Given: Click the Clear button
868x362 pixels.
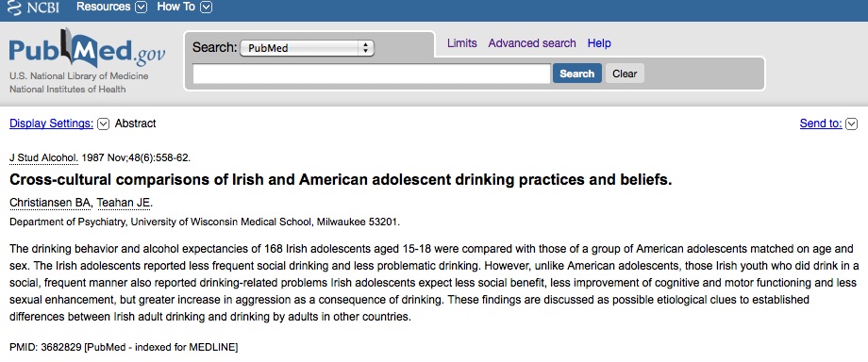Looking at the screenshot, I should click(x=625, y=74).
